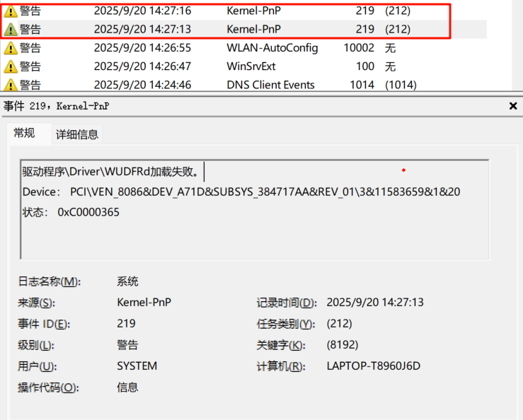The width and height of the screenshot is (523, 420).
Task: Click Kernel-PnP source in 14:27:16 row
Action: [254, 11]
